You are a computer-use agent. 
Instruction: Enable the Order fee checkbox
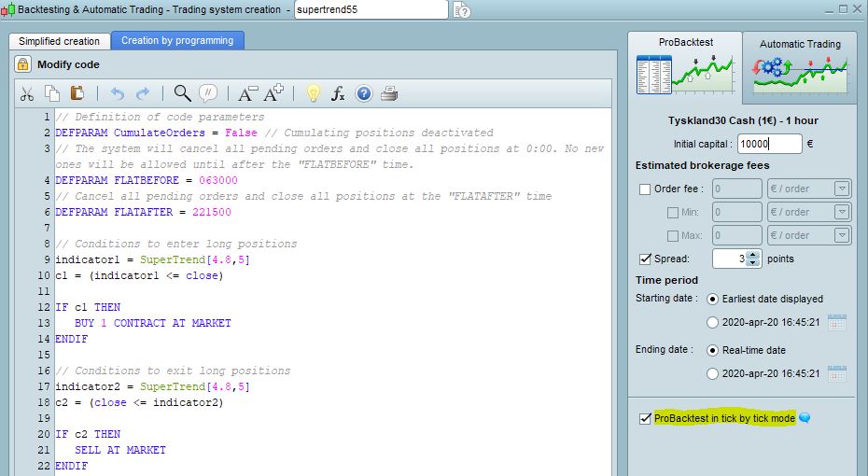point(644,189)
